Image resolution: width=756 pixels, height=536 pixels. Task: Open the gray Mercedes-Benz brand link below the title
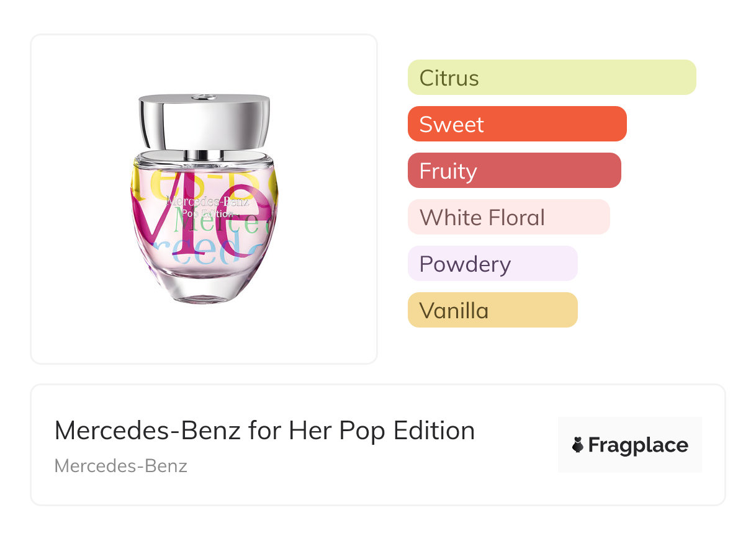pos(121,466)
